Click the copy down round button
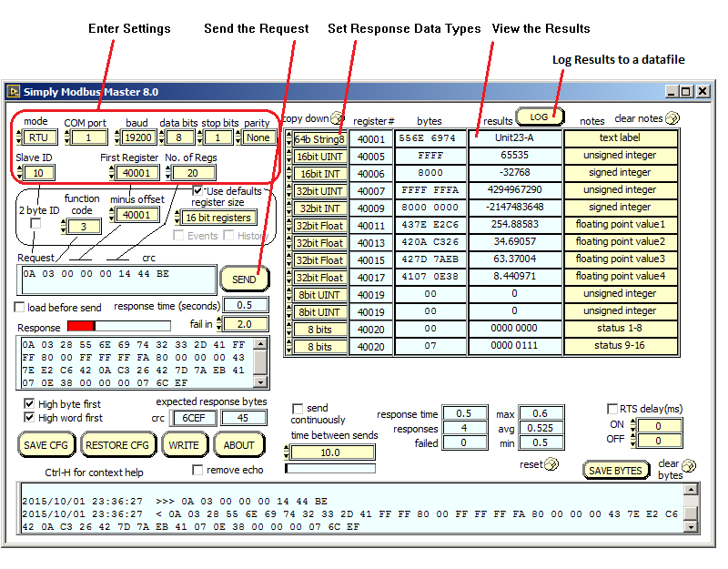Viewport: 728px width, 569px height. [337, 118]
